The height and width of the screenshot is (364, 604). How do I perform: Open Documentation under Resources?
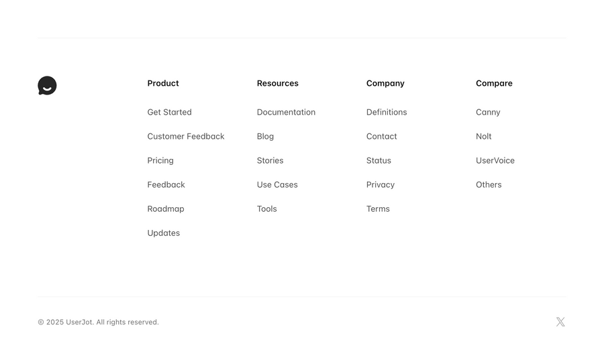coord(286,112)
